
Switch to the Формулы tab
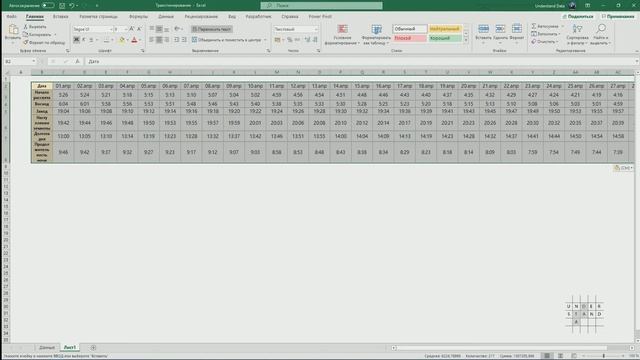[138, 17]
